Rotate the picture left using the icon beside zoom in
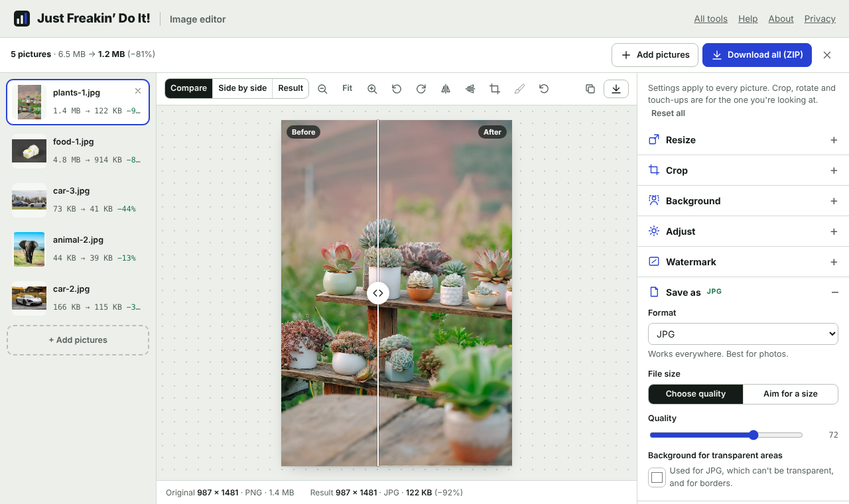 (397, 89)
